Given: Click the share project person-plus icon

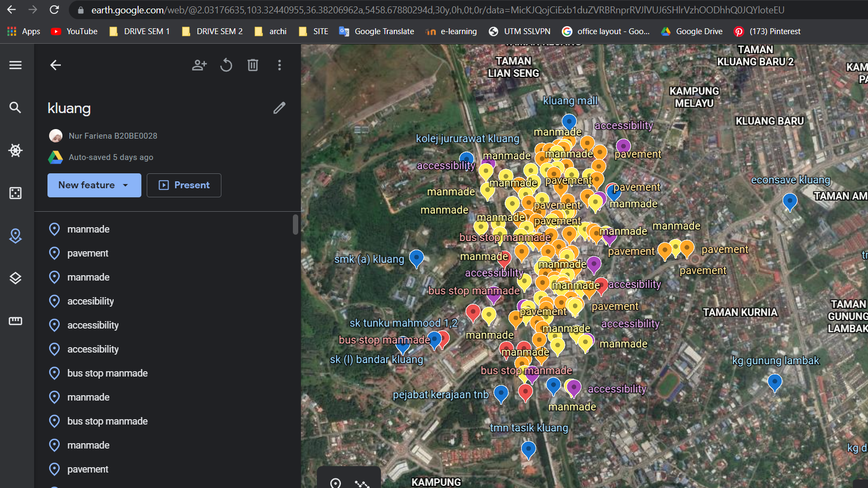Looking at the screenshot, I should tap(199, 65).
